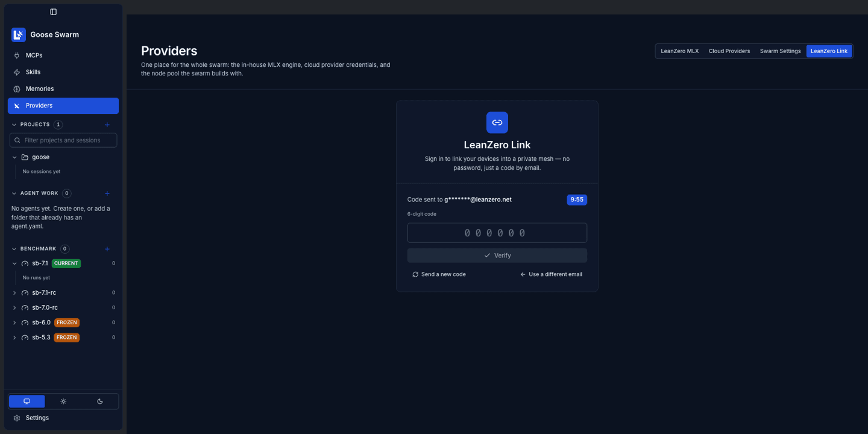Click the masked email g*******@leanzero.net

tap(478, 200)
